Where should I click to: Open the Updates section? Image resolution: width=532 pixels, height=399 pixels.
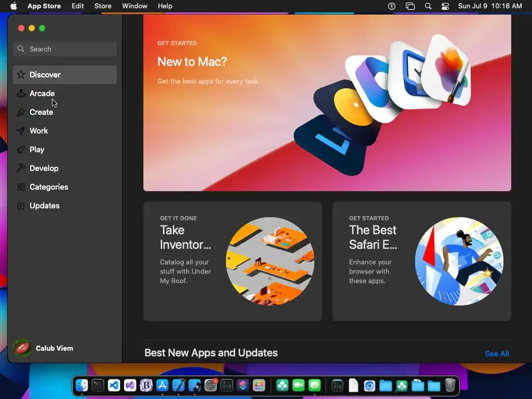pyautogui.click(x=65, y=205)
